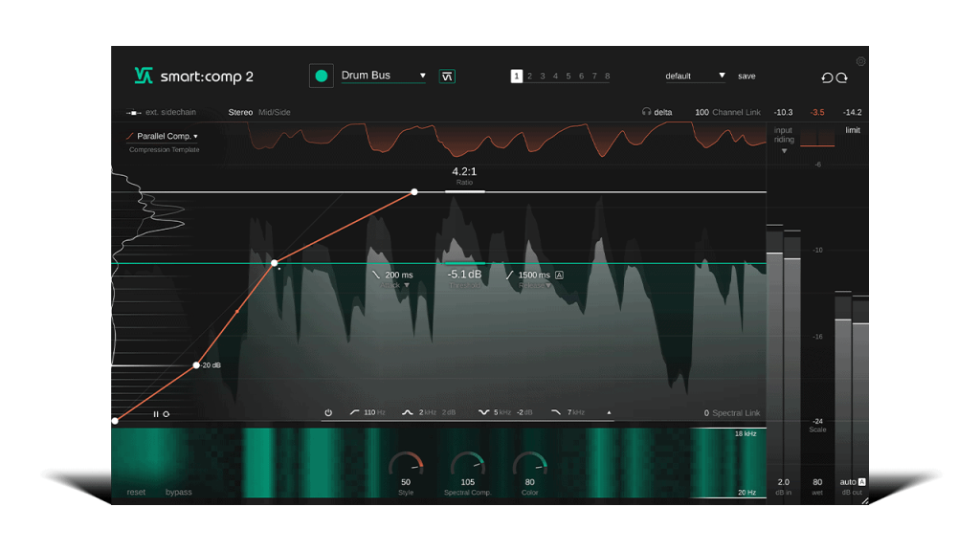980x551 pixels.
Task: Toggle ext. sidechain input
Action: pyautogui.click(x=161, y=113)
